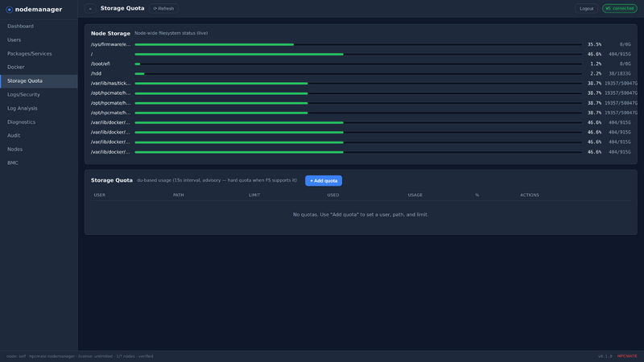
Task: Click the WS connected status badge
Action: tap(619, 8)
